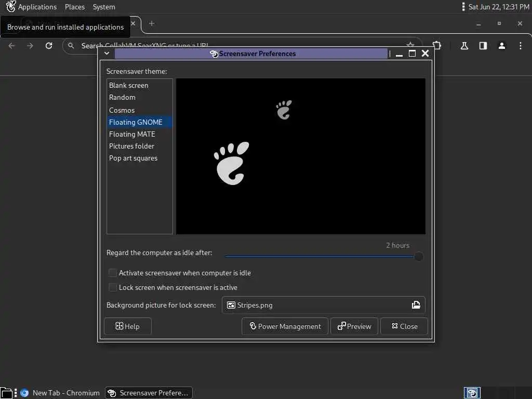The height and width of the screenshot is (399, 532).
Task: Choose the Cosmos screensaver theme
Action: (139, 110)
